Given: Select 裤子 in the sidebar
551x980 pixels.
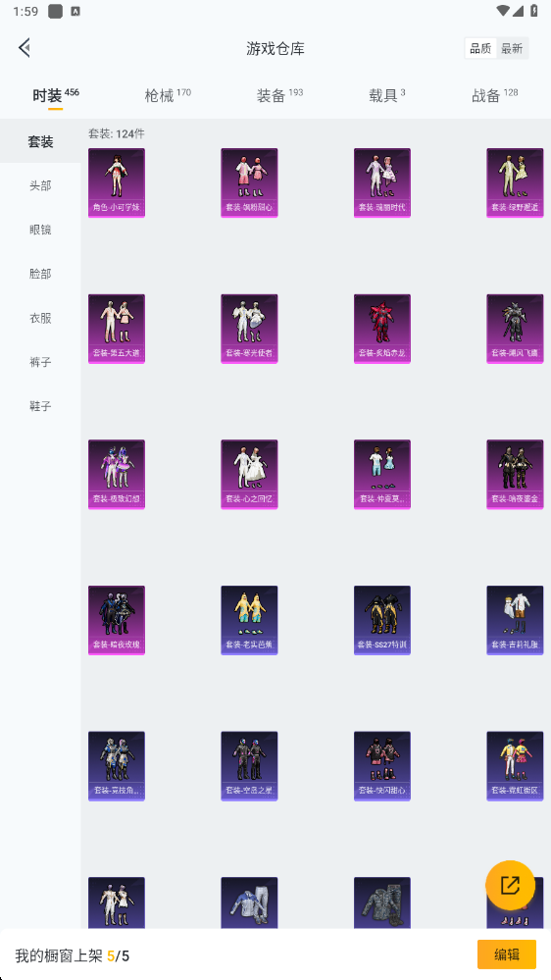Looking at the screenshot, I should click(40, 362).
